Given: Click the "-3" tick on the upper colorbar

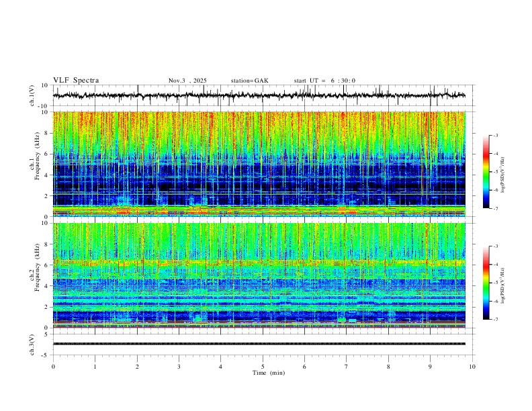Looking at the screenshot, I should pyautogui.click(x=495, y=135).
